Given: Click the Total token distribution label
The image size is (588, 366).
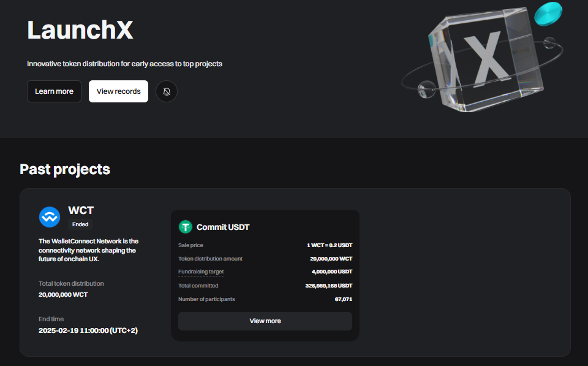Looking at the screenshot, I should tap(71, 283).
